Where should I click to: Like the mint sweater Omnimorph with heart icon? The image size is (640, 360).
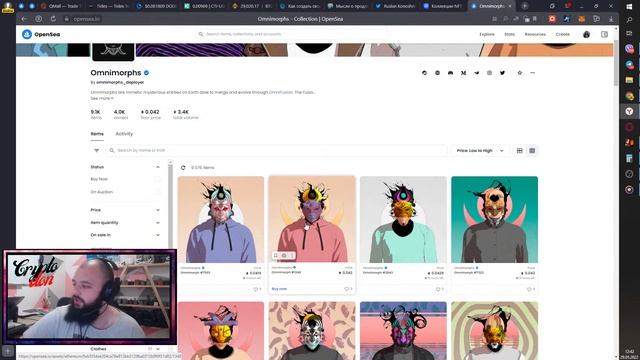click(x=438, y=289)
